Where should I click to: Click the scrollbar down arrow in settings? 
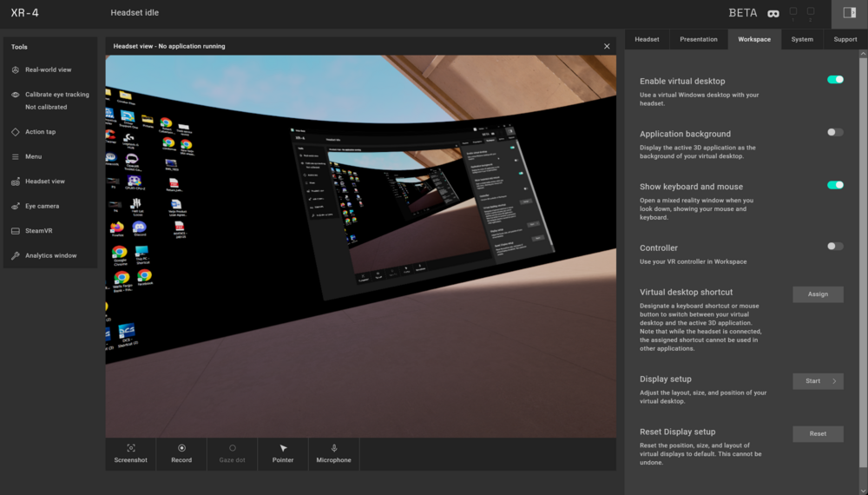pos(863,491)
